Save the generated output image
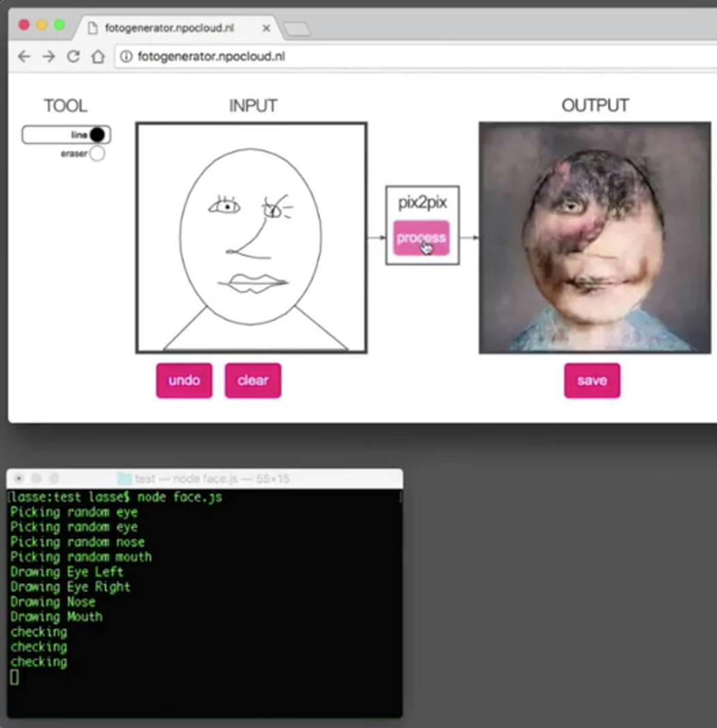This screenshot has height=728, width=717. pos(592,380)
